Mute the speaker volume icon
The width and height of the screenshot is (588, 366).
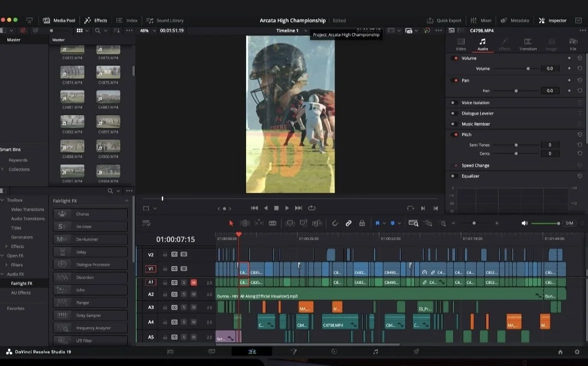524,223
